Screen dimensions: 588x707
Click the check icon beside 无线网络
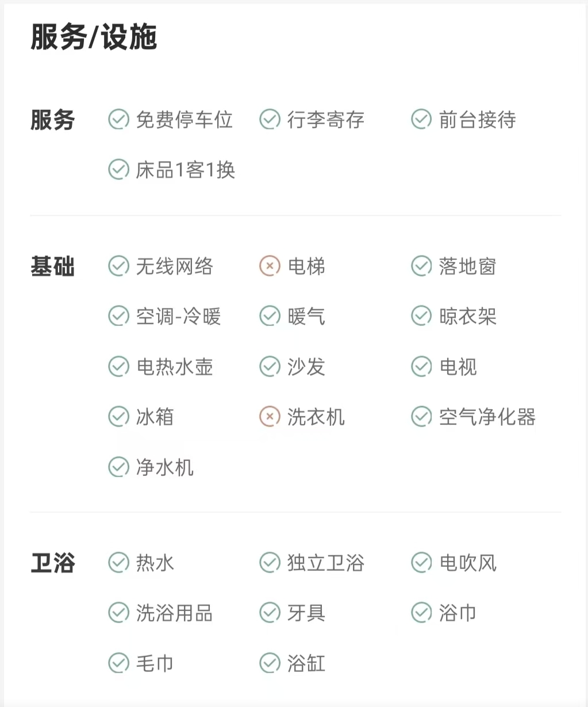118,266
